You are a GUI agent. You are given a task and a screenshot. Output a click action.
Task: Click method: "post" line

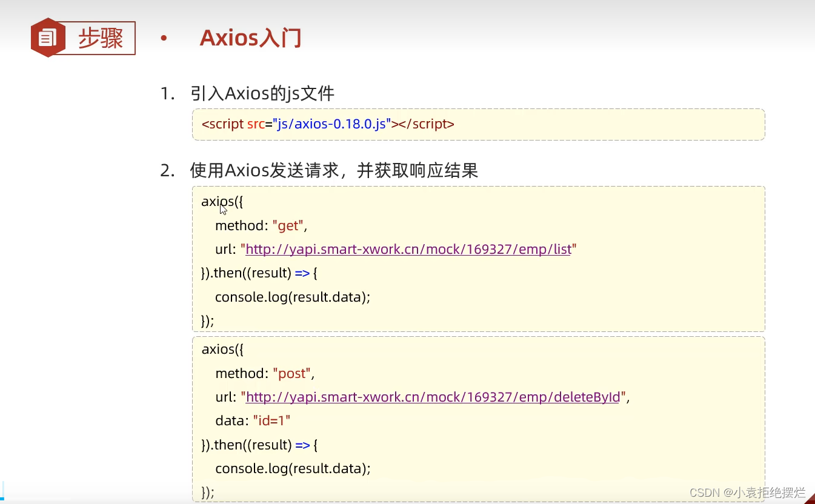click(x=265, y=373)
